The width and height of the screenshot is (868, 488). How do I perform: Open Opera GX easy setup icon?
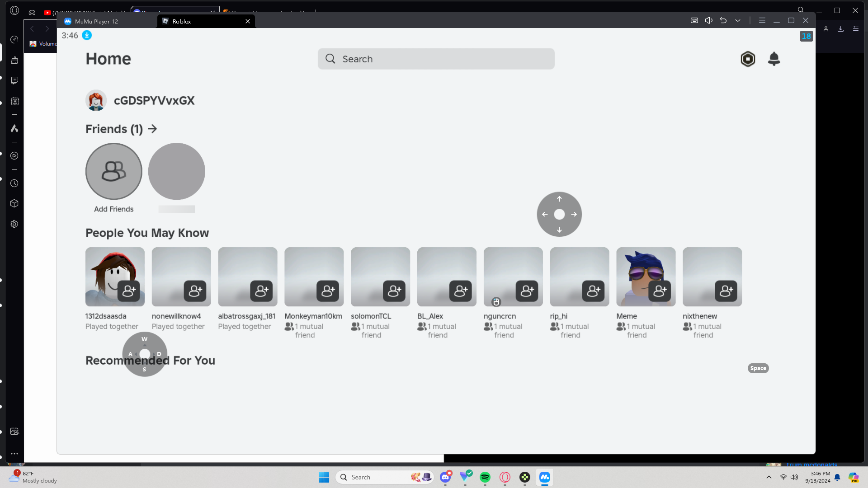click(x=856, y=29)
